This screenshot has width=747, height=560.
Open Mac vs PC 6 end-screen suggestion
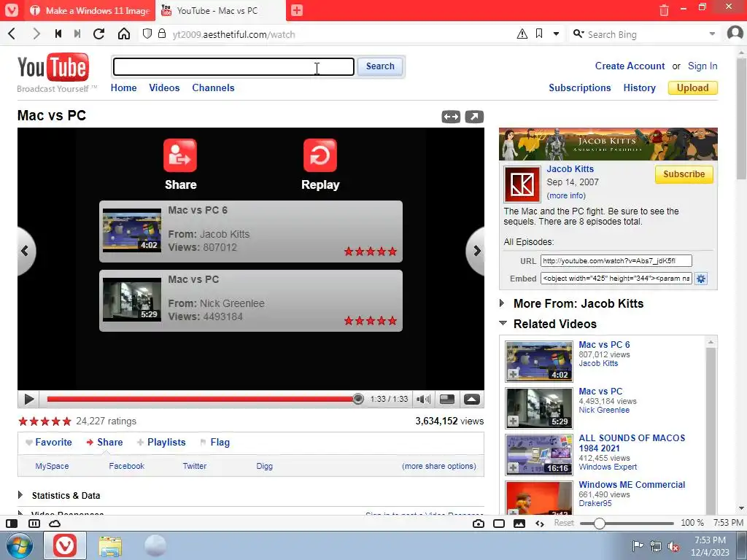click(x=251, y=231)
